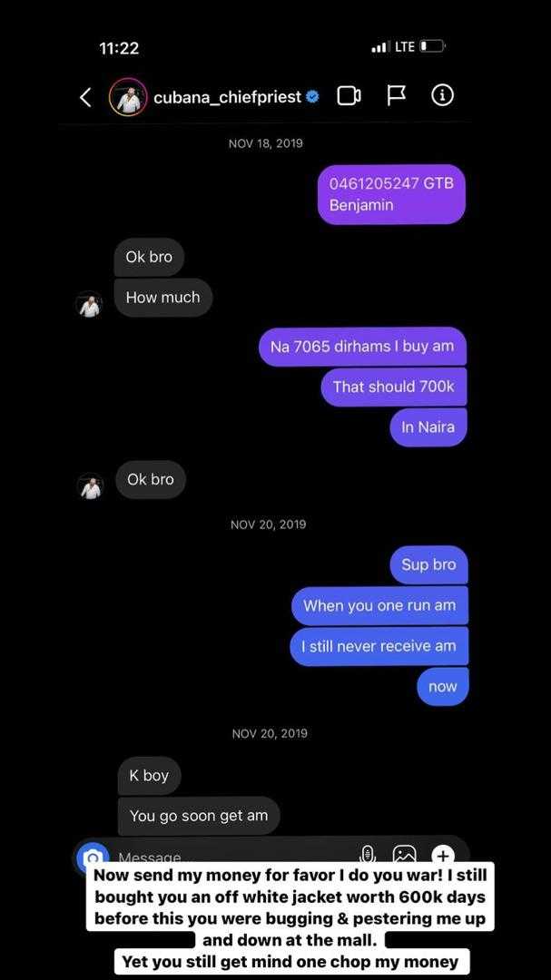Select the 'That should 700k' bubble
The height and width of the screenshot is (980, 551).
click(394, 387)
